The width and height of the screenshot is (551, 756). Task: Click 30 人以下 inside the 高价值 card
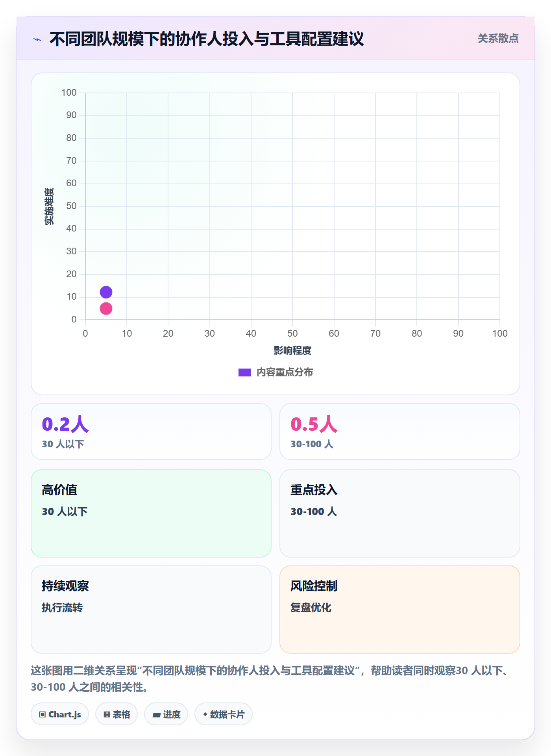coord(65,511)
